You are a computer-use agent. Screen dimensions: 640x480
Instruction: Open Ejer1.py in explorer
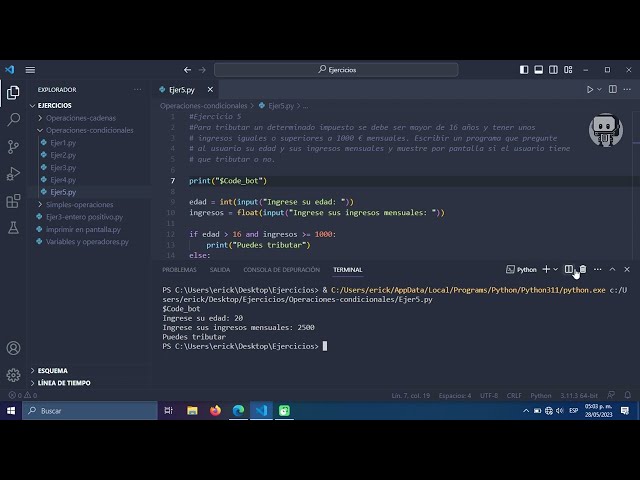coord(63,143)
